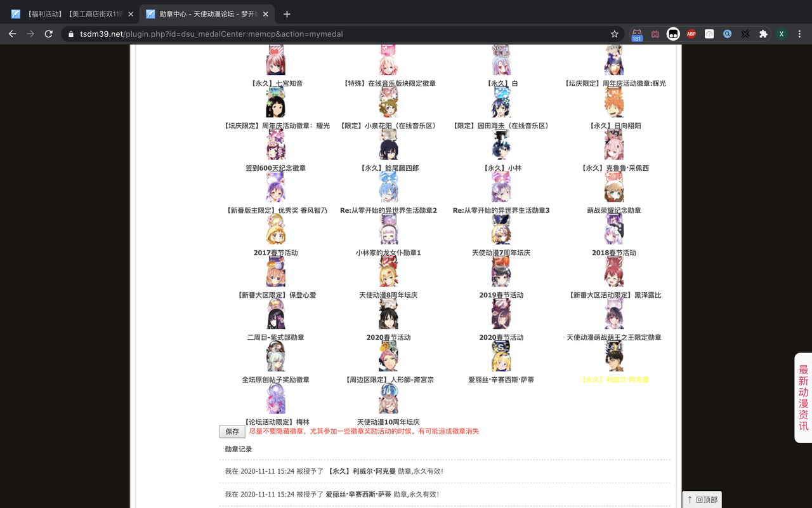The width and height of the screenshot is (812, 508).
Task: Click the 优秀奖 香风智乃 medal image
Action: (x=276, y=187)
